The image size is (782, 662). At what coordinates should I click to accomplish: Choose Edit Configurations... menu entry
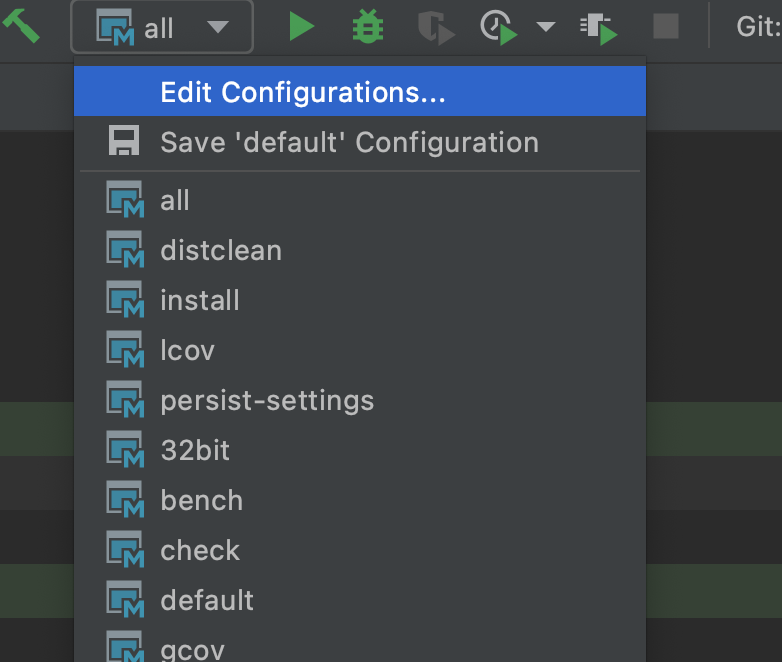point(302,92)
